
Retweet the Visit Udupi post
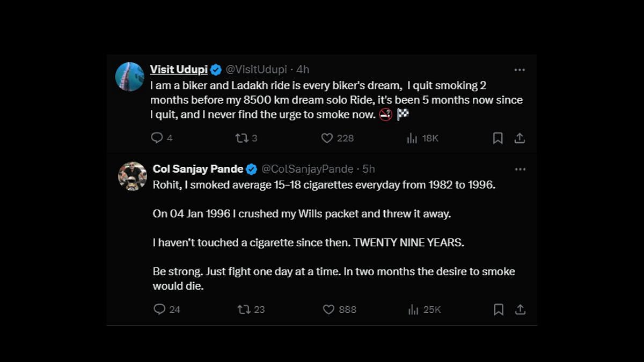241,138
